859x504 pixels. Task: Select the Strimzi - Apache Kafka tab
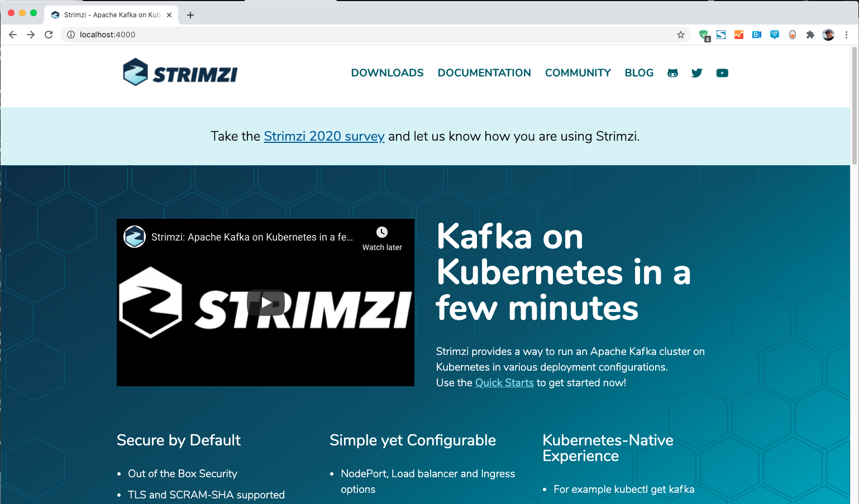[x=112, y=15]
